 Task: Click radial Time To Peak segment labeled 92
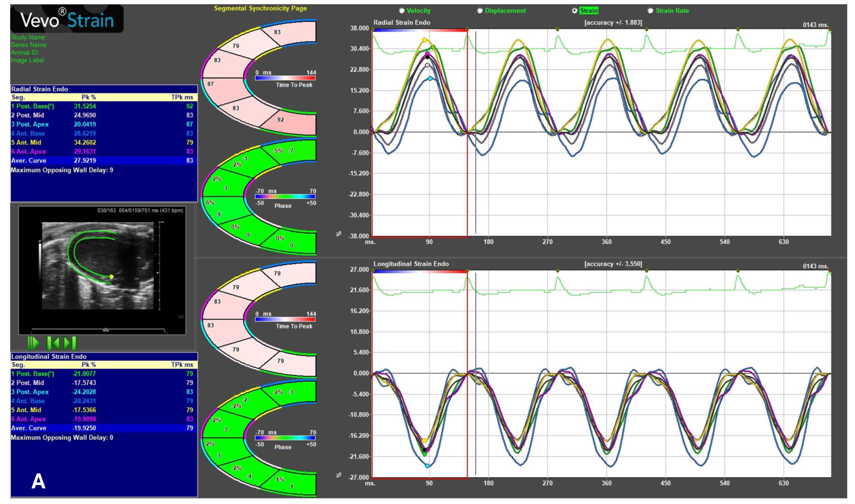280,120
